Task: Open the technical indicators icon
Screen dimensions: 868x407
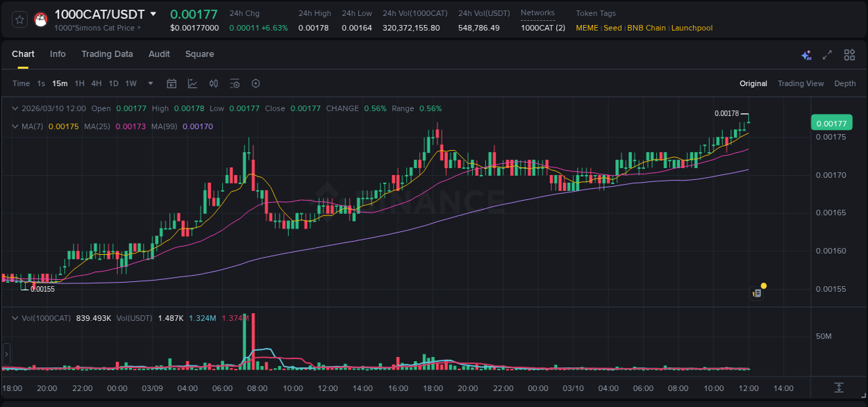Action: click(x=234, y=83)
